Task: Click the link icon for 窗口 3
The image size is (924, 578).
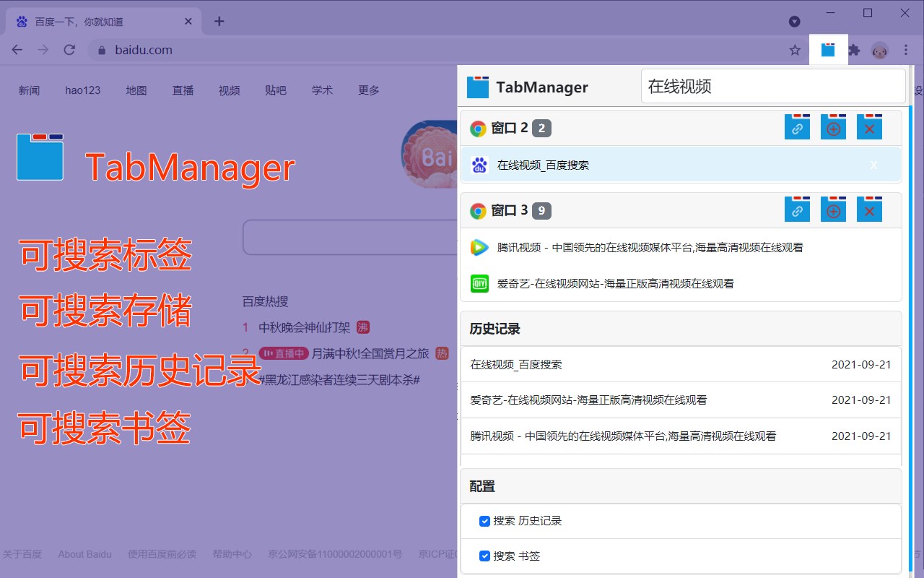Action: point(797,210)
